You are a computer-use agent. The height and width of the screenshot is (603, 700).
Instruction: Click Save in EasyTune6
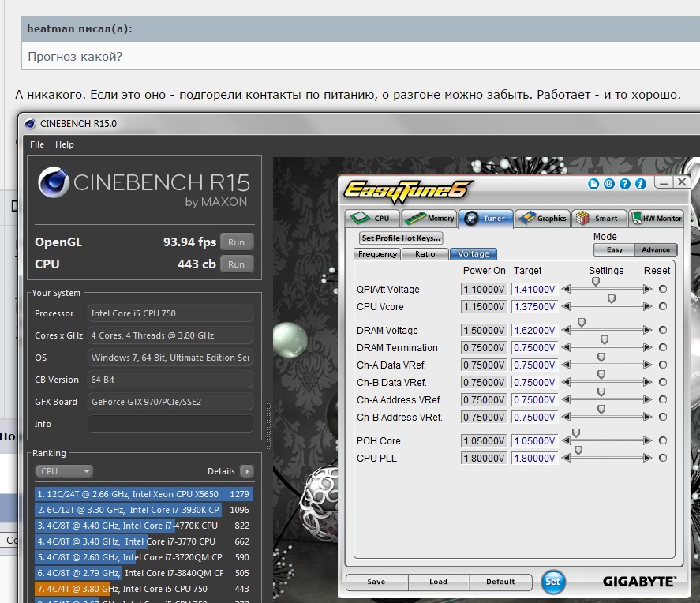point(376,582)
